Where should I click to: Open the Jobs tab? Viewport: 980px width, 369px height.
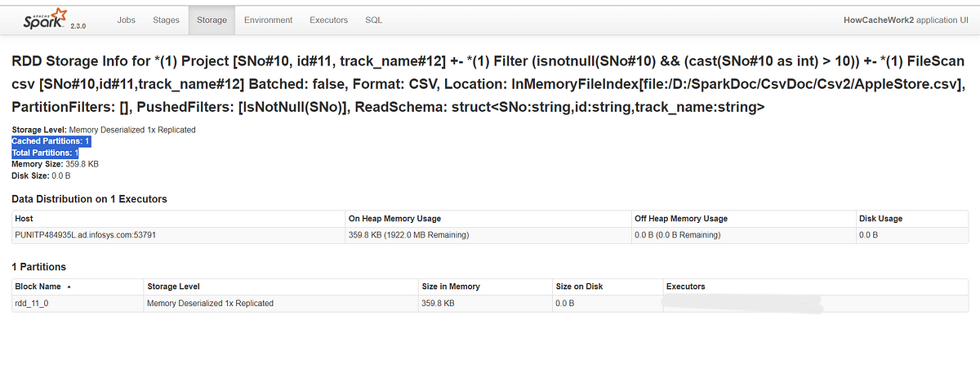click(126, 20)
